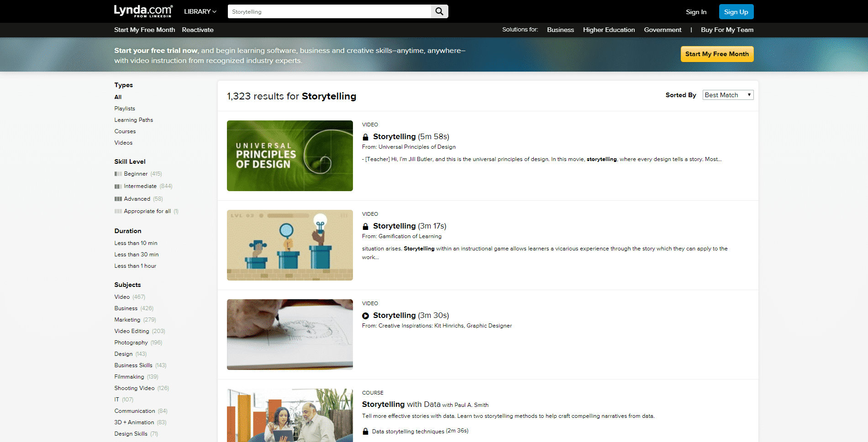Open Storytelling (5m 58s) video title

coord(411,137)
